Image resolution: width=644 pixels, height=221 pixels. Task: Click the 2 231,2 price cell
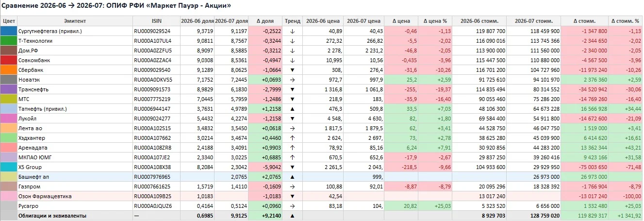tap(364, 50)
